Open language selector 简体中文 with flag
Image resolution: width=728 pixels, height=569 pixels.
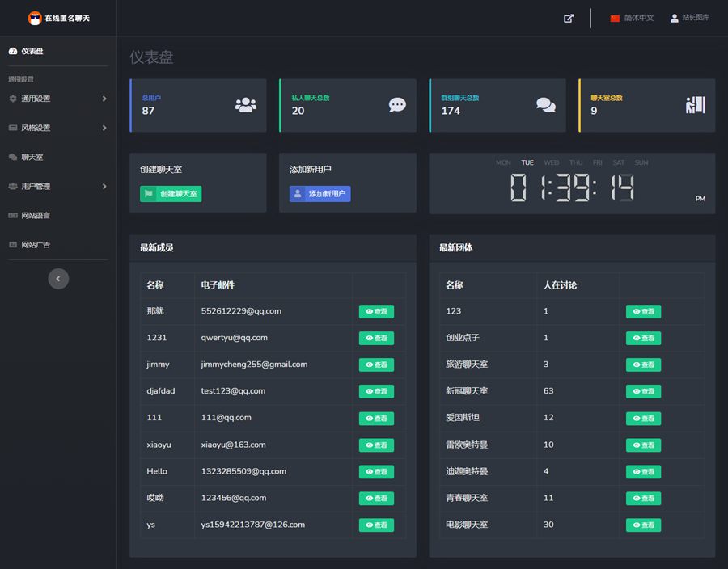click(x=632, y=18)
